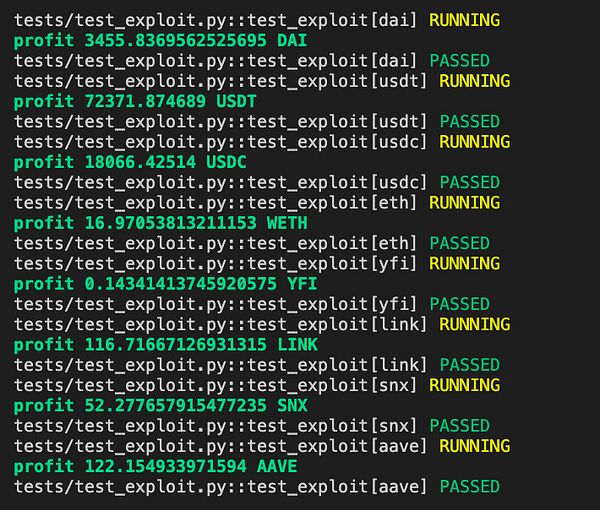Click the test_exploit[dai] PASSED line

252,61
